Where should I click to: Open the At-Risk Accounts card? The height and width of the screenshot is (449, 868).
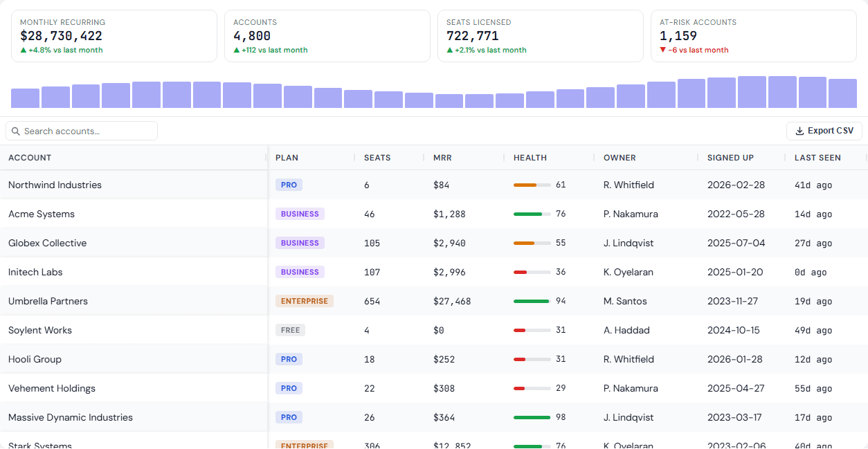point(754,36)
